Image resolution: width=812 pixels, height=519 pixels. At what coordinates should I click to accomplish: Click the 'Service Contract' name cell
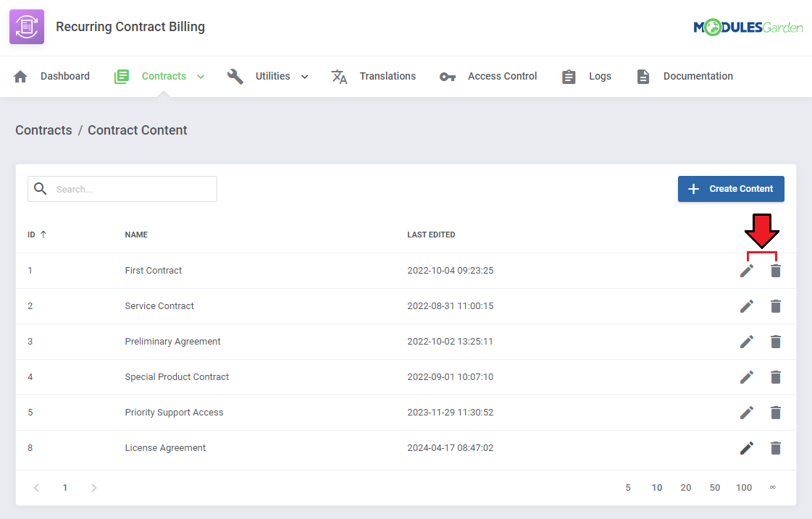tap(159, 306)
